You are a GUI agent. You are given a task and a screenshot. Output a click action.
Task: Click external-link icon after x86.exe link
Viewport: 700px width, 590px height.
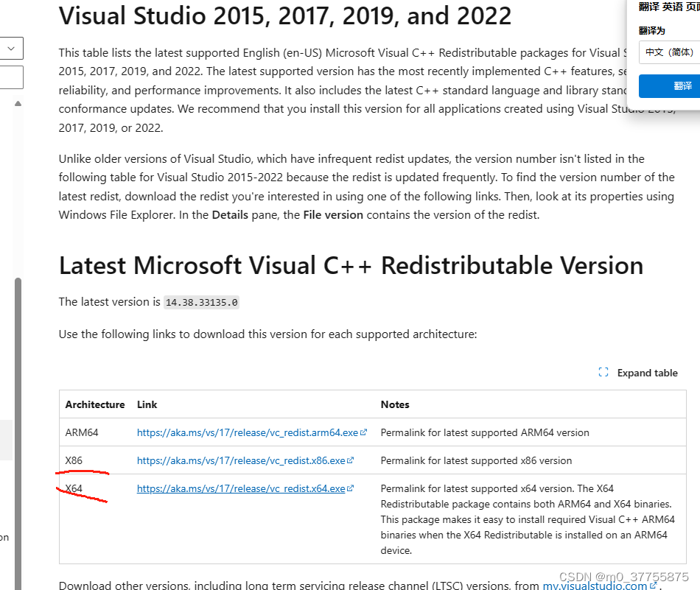coord(351,460)
